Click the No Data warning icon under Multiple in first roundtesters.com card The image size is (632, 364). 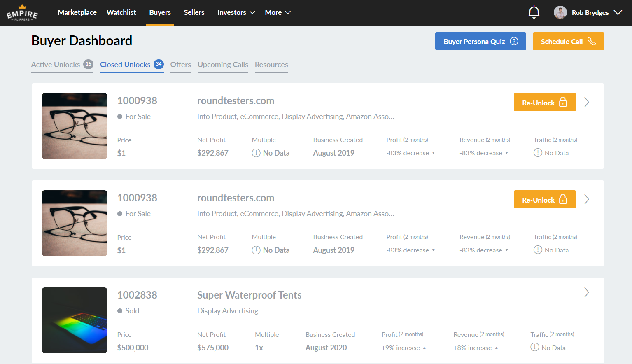pyautogui.click(x=256, y=153)
